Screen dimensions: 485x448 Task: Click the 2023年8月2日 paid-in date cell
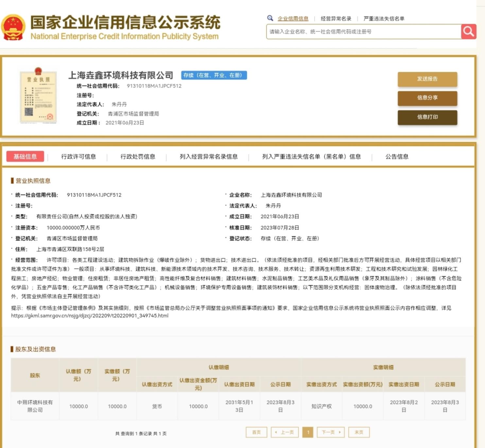click(404, 406)
